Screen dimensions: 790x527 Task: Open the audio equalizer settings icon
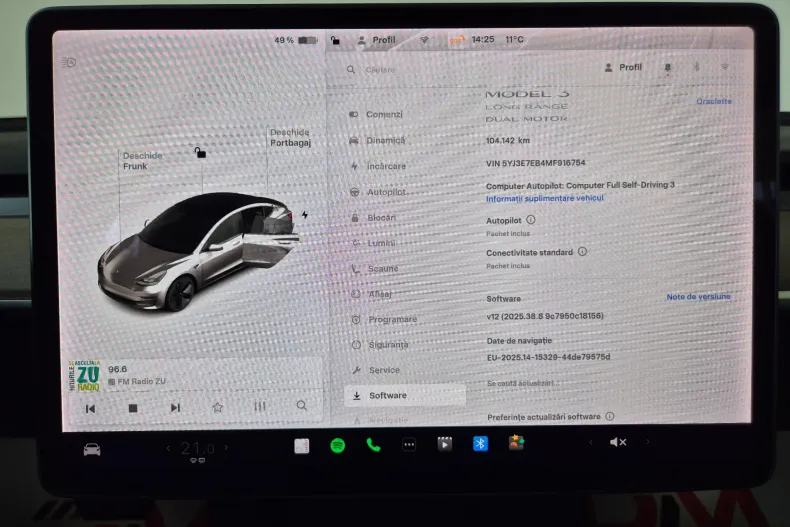point(259,406)
